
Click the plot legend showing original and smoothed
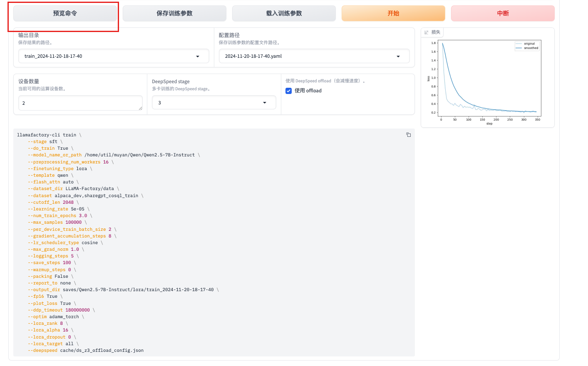pyautogui.click(x=527, y=46)
